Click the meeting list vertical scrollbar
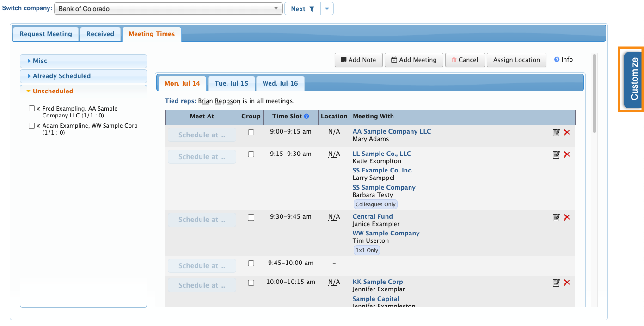 (595, 93)
